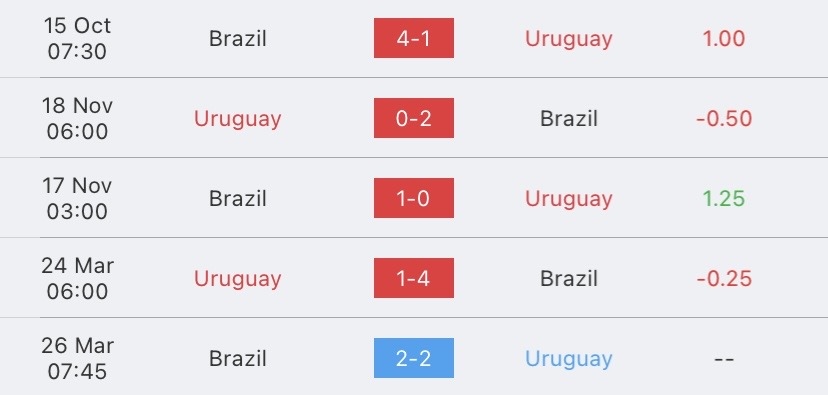Select Brazil away team on 18 Nov

(x=569, y=118)
